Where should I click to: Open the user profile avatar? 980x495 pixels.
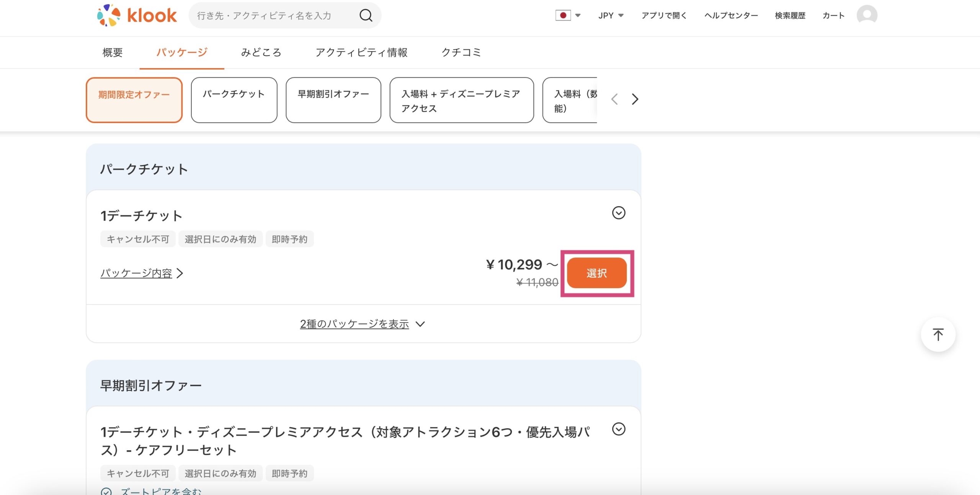click(867, 15)
